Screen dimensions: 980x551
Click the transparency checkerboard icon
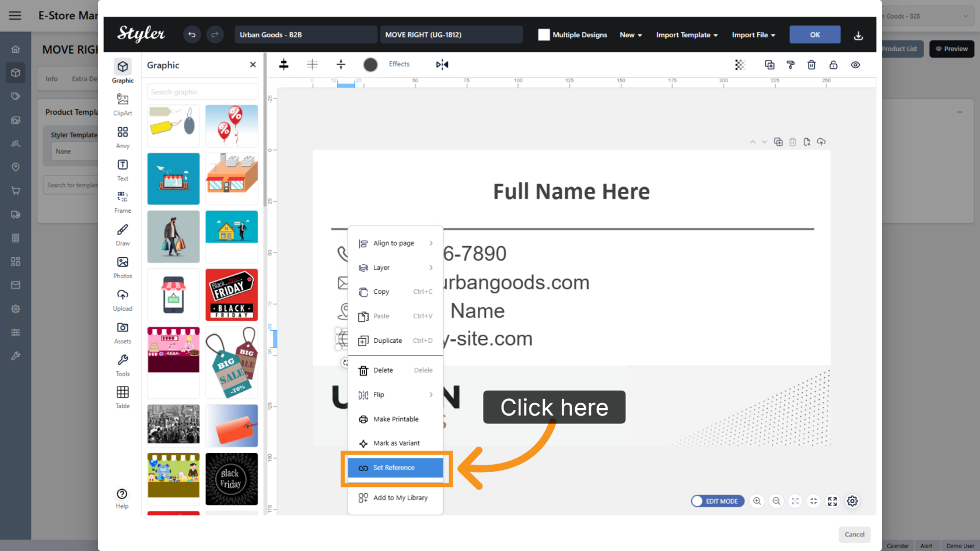[x=740, y=65]
